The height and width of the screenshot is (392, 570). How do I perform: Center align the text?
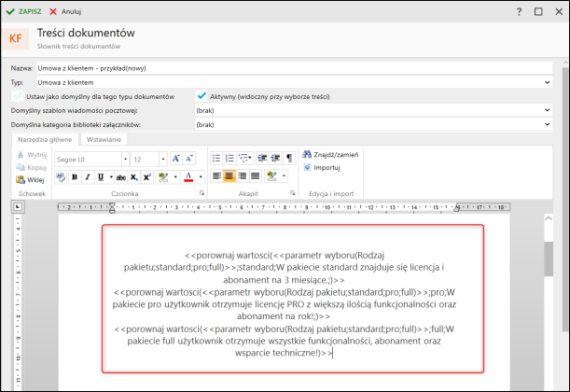click(229, 176)
